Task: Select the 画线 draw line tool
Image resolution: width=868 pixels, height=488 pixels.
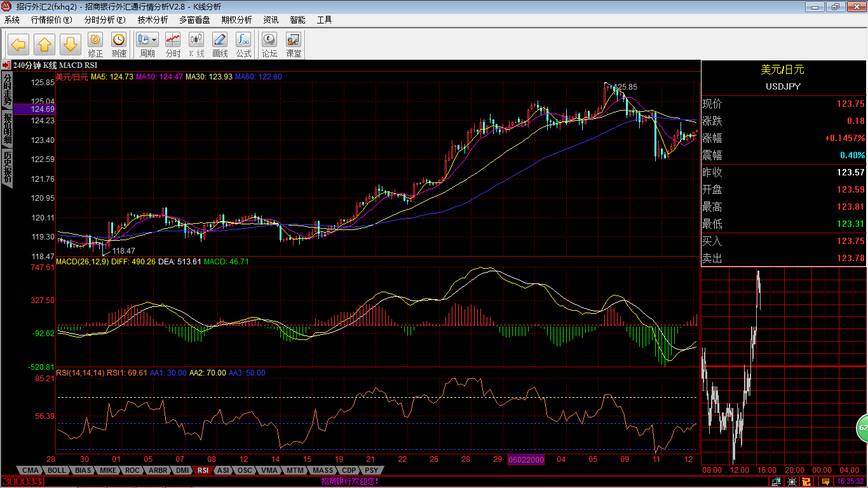Action: click(x=220, y=44)
